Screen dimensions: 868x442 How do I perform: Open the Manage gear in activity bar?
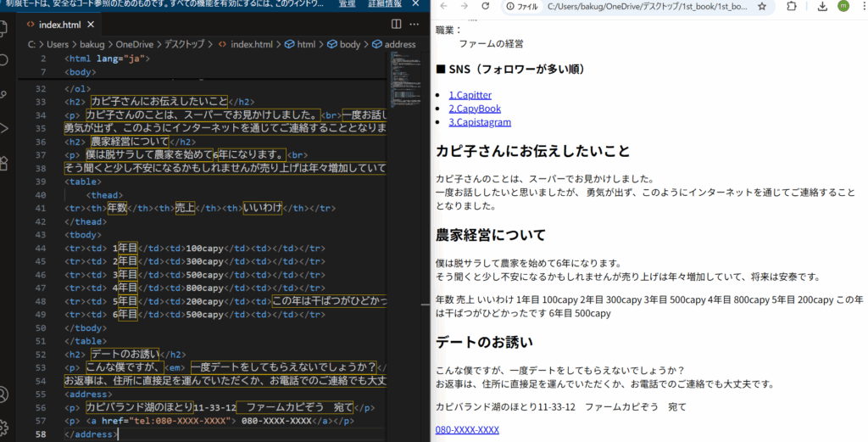pyautogui.click(x=4, y=427)
